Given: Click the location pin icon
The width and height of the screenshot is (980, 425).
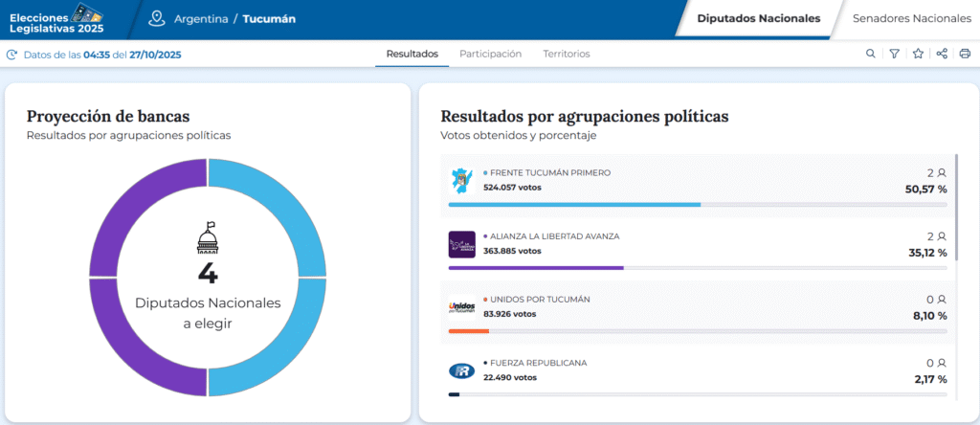Looking at the screenshot, I should [158, 18].
